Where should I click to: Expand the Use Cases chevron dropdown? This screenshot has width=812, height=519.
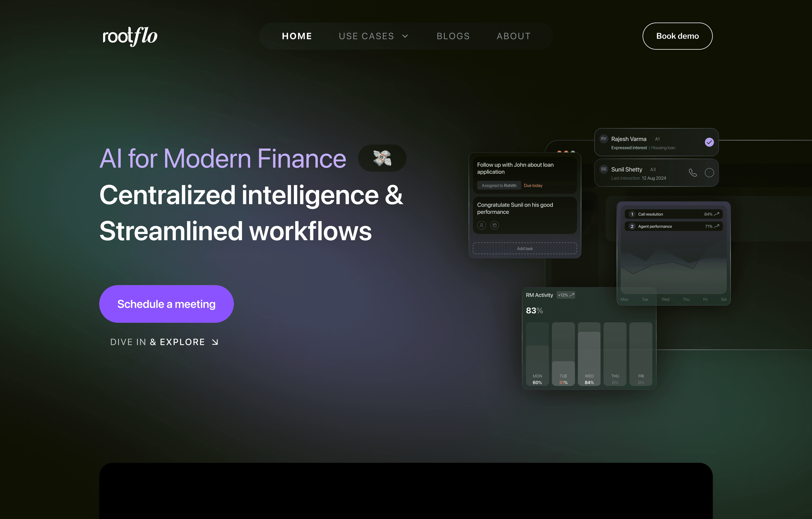tap(405, 36)
